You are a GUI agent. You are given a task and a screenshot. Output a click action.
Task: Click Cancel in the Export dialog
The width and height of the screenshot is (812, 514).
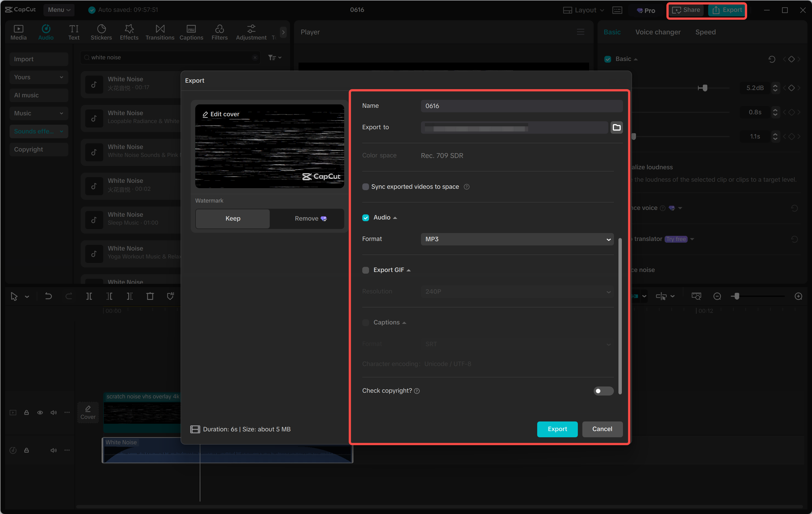pos(602,429)
